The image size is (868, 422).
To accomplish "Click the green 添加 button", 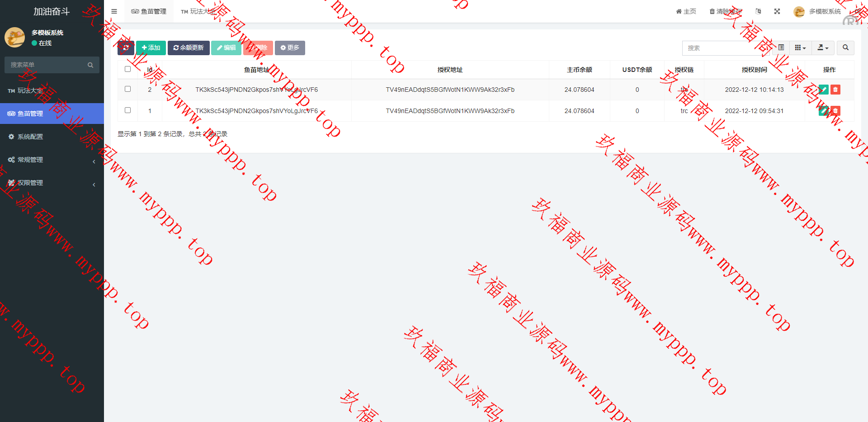I will (151, 48).
